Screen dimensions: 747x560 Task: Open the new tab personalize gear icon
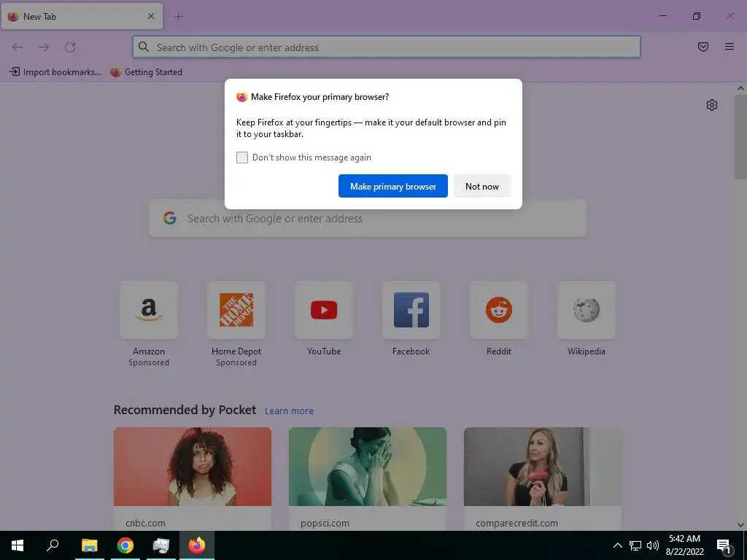711,105
